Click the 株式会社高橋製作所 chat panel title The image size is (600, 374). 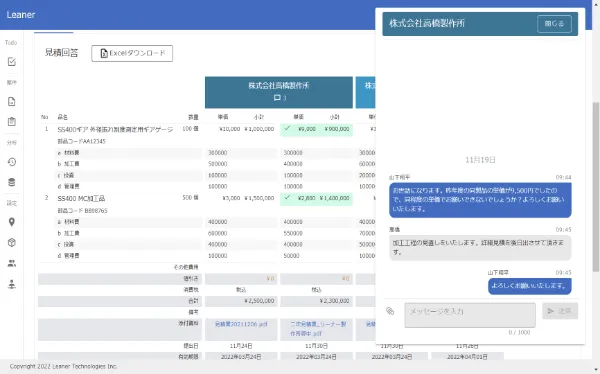[427, 23]
